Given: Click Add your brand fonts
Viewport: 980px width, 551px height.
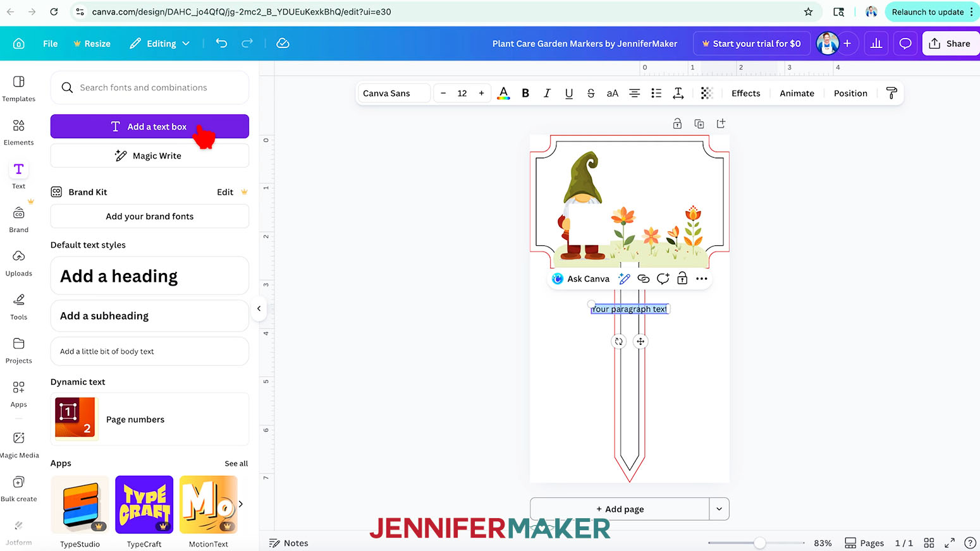Looking at the screenshot, I should coord(150,216).
